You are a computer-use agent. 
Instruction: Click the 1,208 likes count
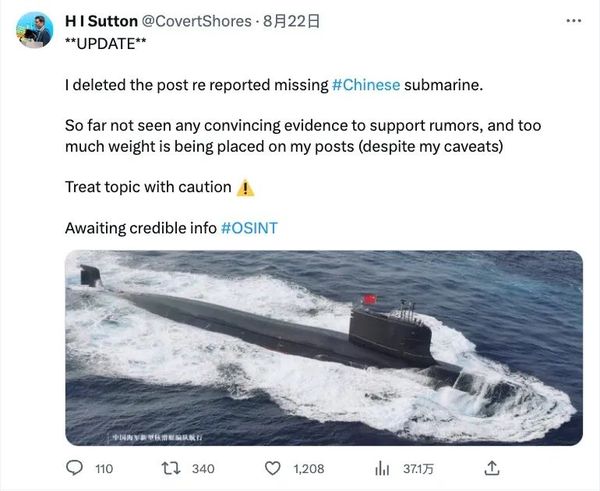tap(311, 468)
